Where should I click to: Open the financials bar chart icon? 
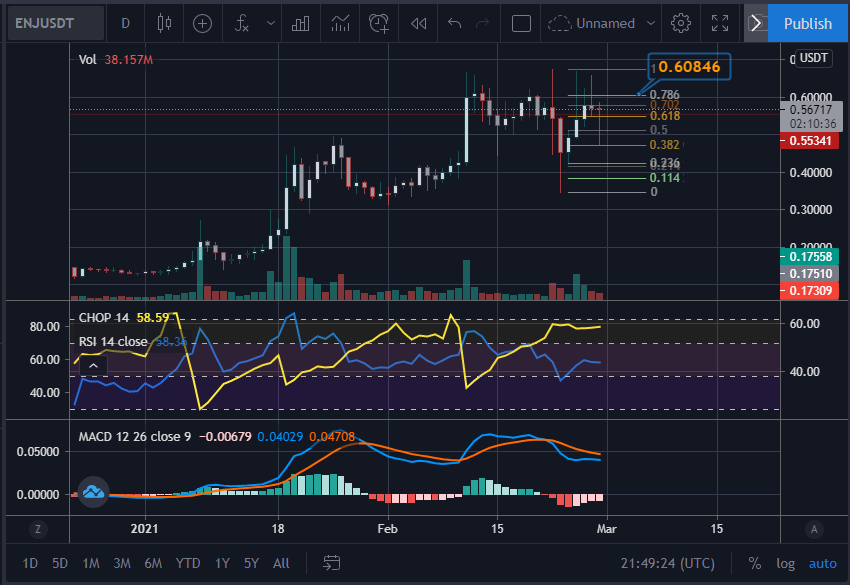pos(300,23)
